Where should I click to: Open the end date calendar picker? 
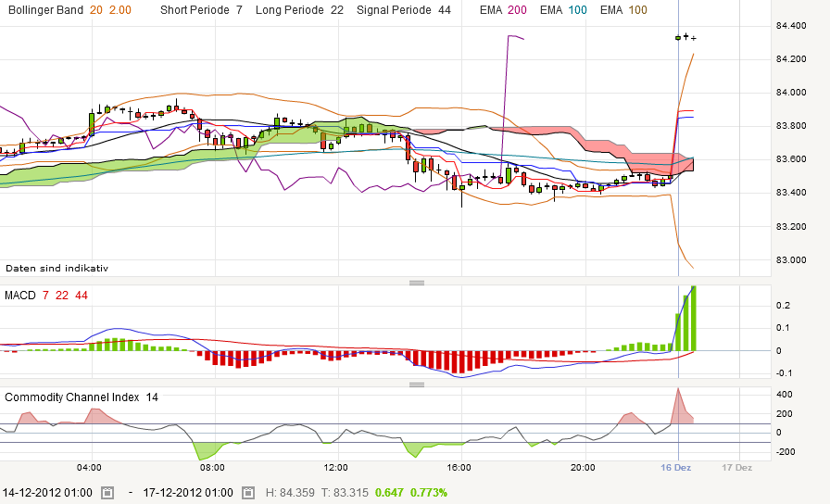(248, 492)
